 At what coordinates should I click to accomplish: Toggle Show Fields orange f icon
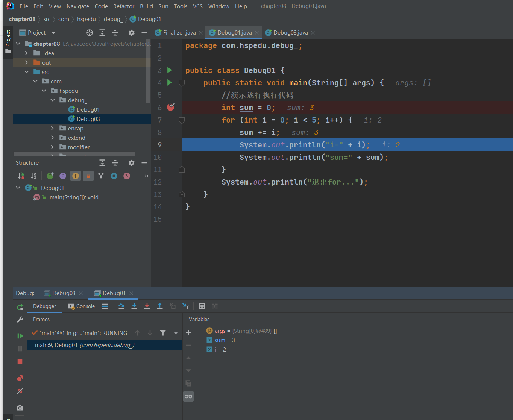click(76, 176)
